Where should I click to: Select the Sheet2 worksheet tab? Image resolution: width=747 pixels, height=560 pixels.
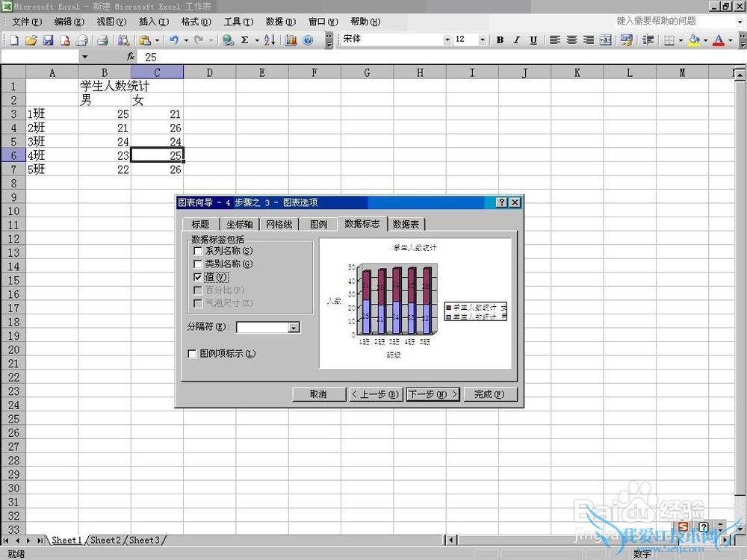tap(105, 540)
